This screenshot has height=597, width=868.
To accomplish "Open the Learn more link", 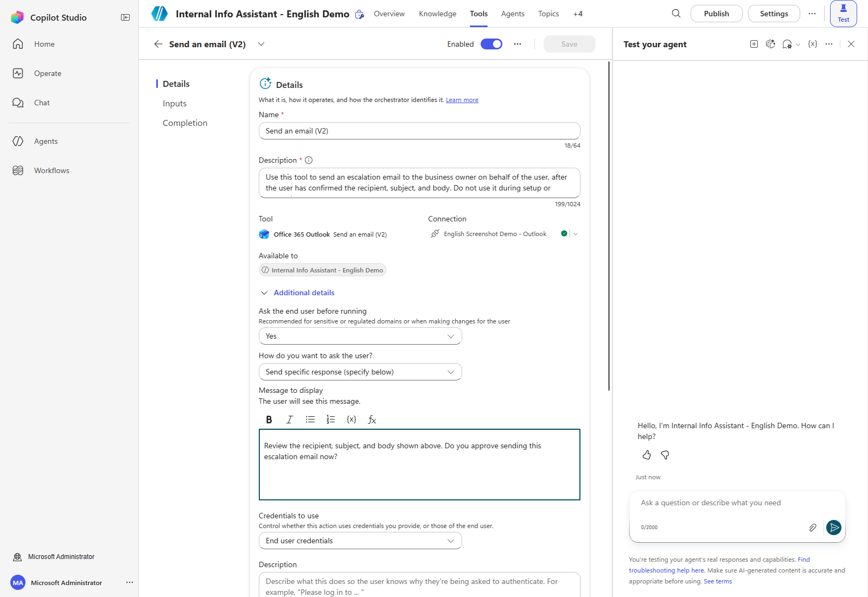I will pos(462,100).
